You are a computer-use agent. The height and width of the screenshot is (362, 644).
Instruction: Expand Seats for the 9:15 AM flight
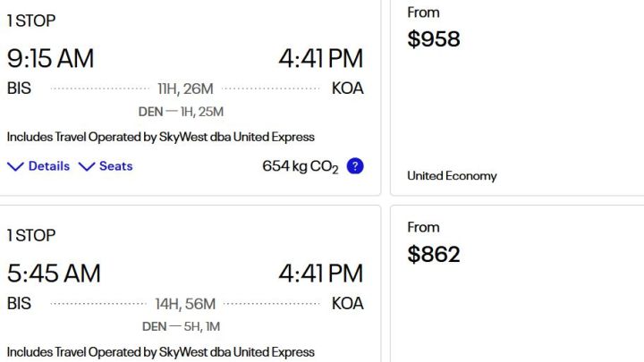[106, 166]
